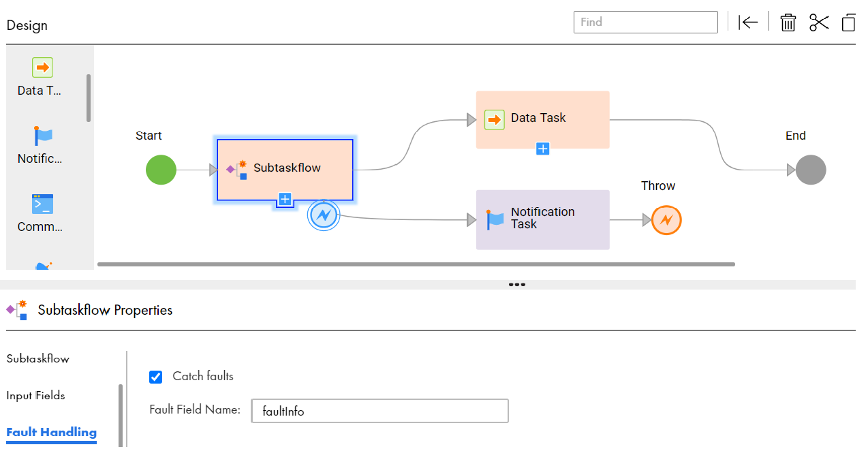Uncheck the Catch faults checkbox

click(156, 377)
